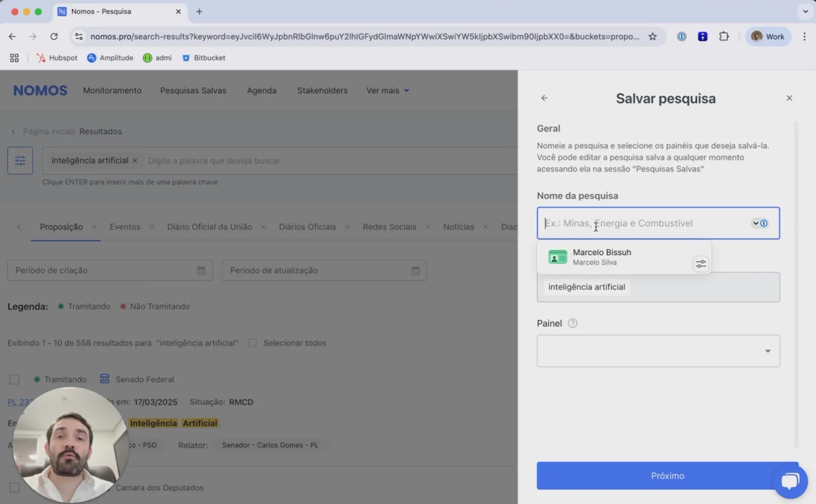Close the Notícias tab
Viewport: 816px width, 504px height.
click(x=486, y=227)
